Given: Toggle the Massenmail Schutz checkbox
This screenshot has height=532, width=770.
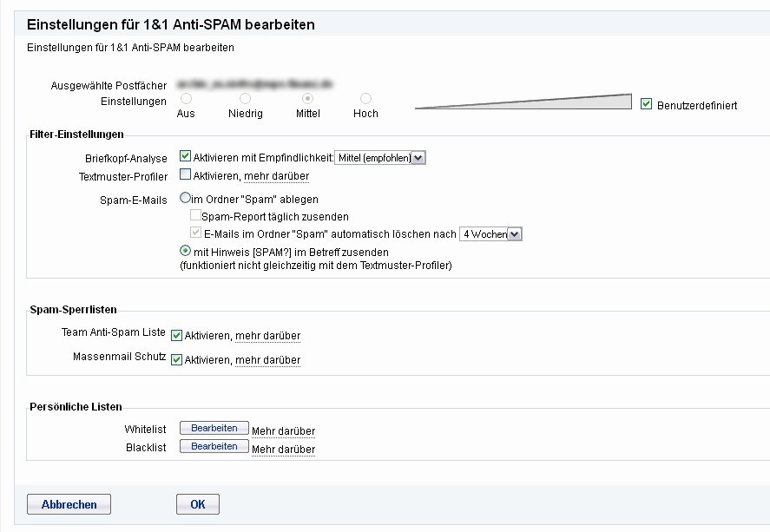Looking at the screenshot, I should pos(176,360).
